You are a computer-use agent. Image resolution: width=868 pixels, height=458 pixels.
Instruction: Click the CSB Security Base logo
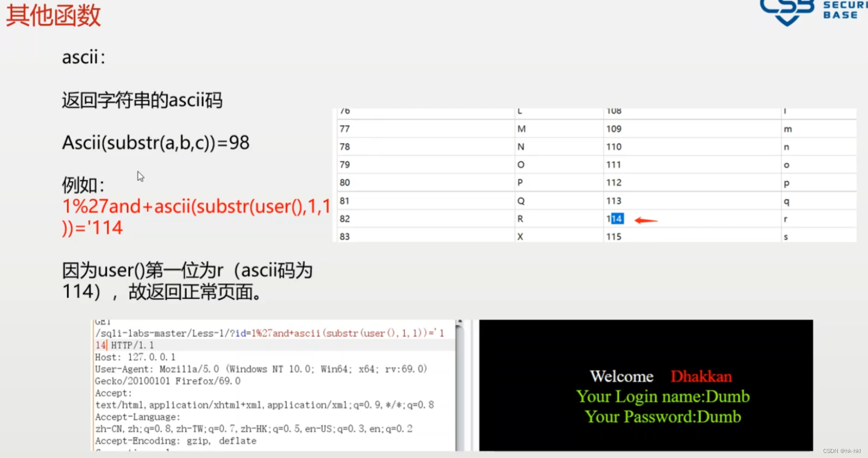[814, 12]
